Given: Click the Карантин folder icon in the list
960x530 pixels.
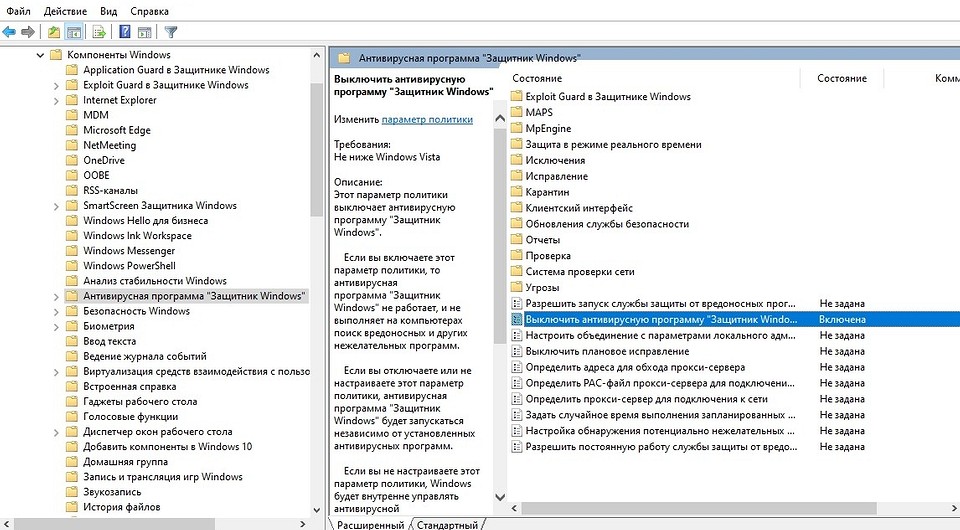Looking at the screenshot, I should click(x=517, y=192).
